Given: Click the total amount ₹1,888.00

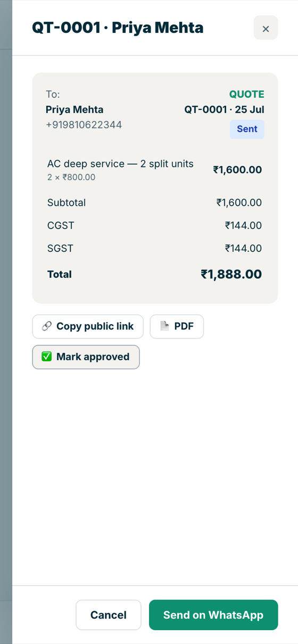Looking at the screenshot, I should [x=231, y=274].
